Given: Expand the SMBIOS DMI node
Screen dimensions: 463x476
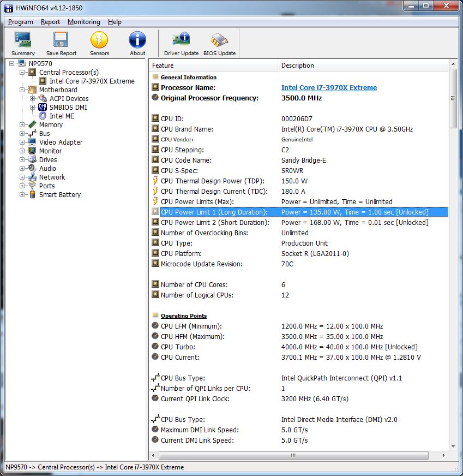Looking at the screenshot, I should 32,107.
